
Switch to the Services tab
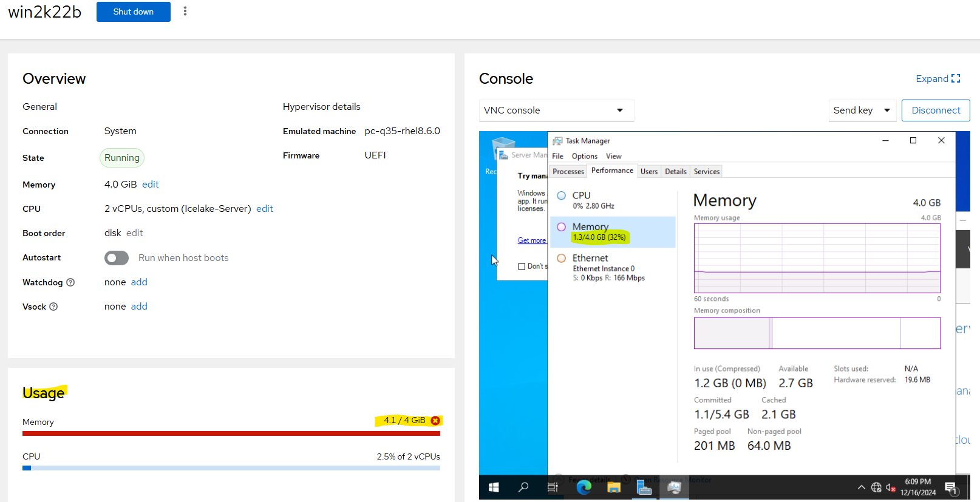tap(707, 172)
